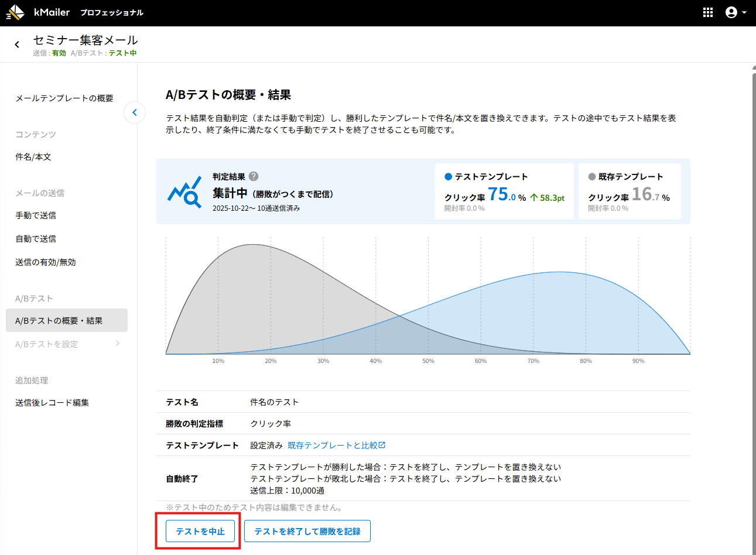Screen dimensions: 756x555
Task: Click the 既存テンプレートと比較 link
Action: coord(336,446)
